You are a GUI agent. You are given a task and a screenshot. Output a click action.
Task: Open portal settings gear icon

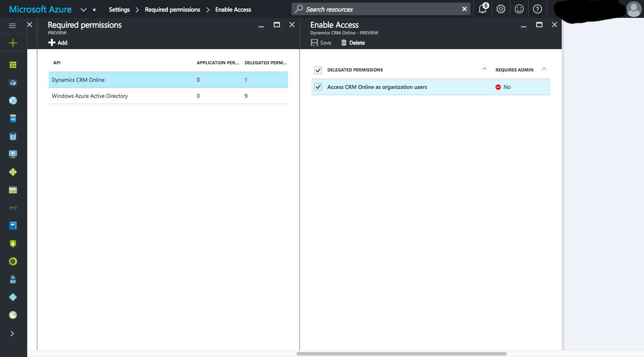point(501,9)
